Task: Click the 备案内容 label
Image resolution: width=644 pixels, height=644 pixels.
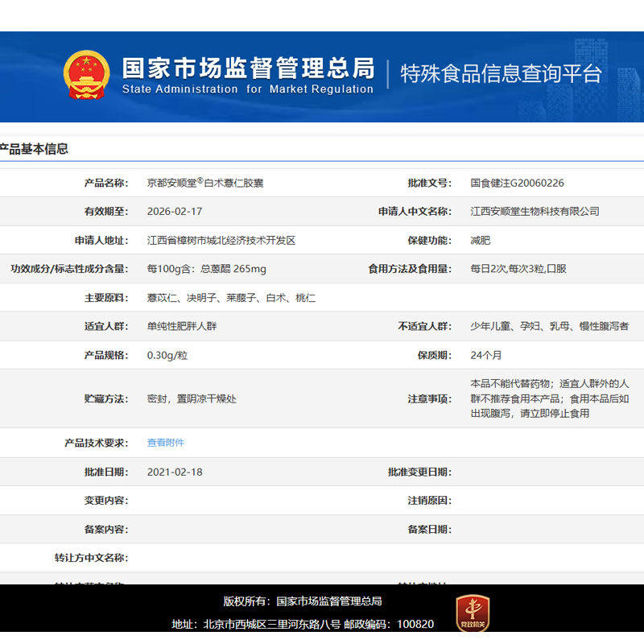Action: 106,529
